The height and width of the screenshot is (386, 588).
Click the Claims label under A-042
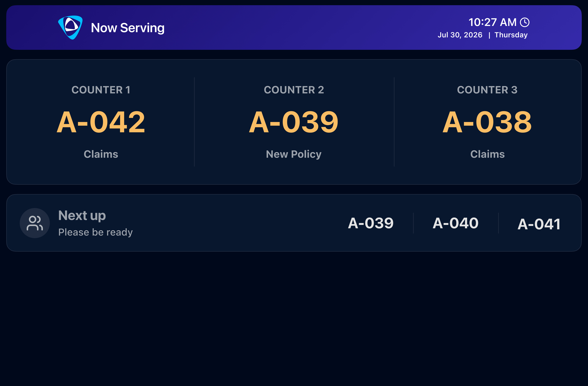point(101,154)
